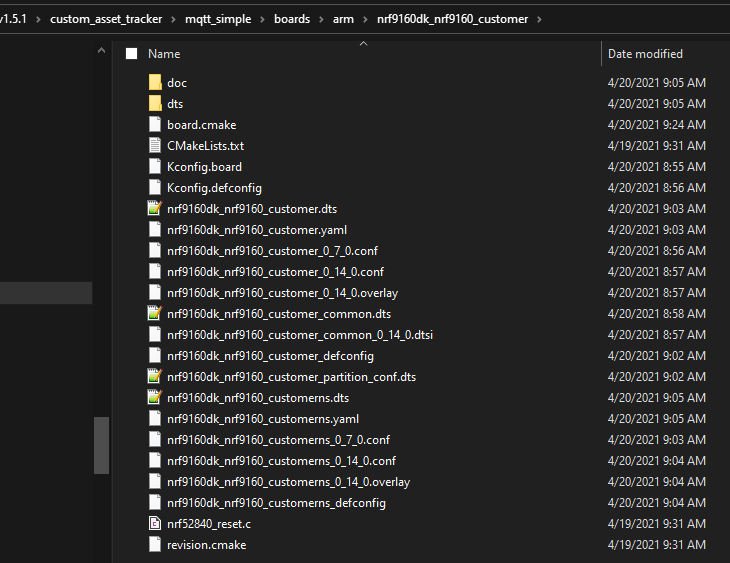Click the dts folder icon
Screen dimensions: 730x563
(155, 104)
